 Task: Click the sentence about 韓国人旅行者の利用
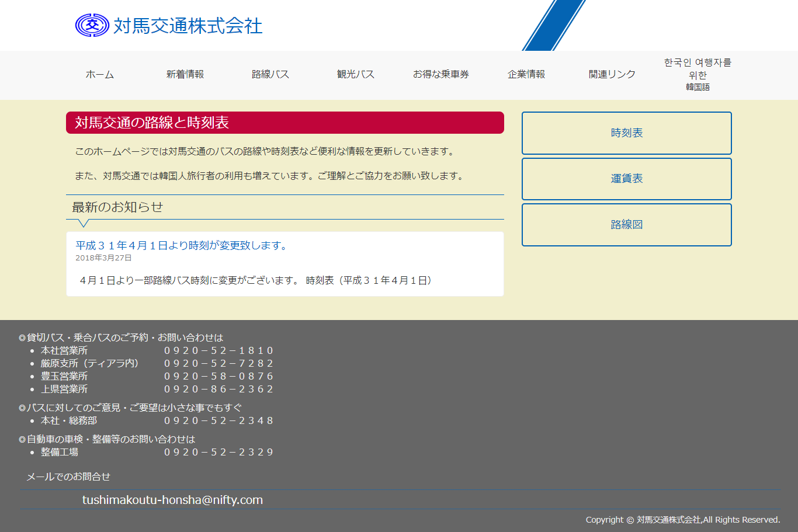[x=270, y=176]
